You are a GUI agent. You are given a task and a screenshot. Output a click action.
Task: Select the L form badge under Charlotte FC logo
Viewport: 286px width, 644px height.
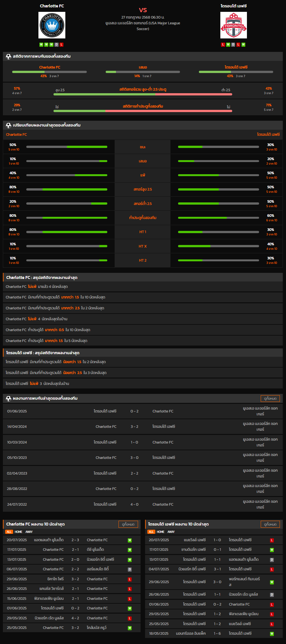[x=61, y=45]
